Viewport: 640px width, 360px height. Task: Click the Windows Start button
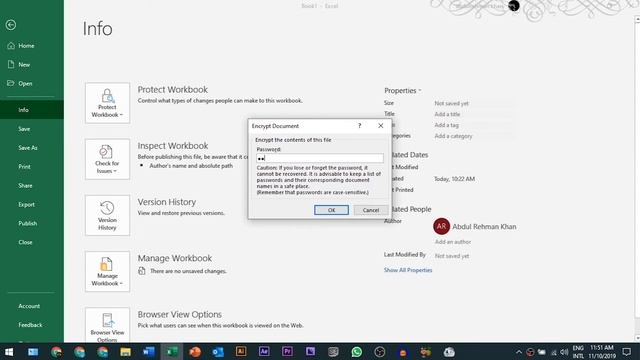pos(9,352)
